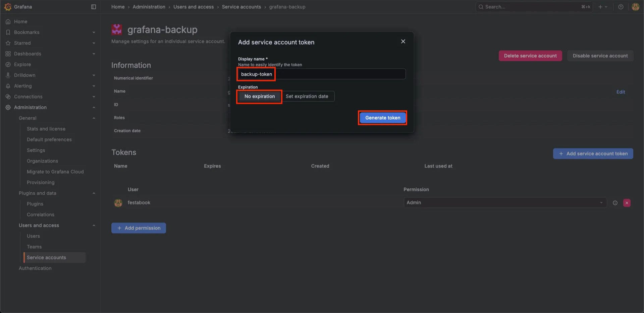The width and height of the screenshot is (644, 313).
Task: Click the Home icon in sidebar
Action: (8, 21)
